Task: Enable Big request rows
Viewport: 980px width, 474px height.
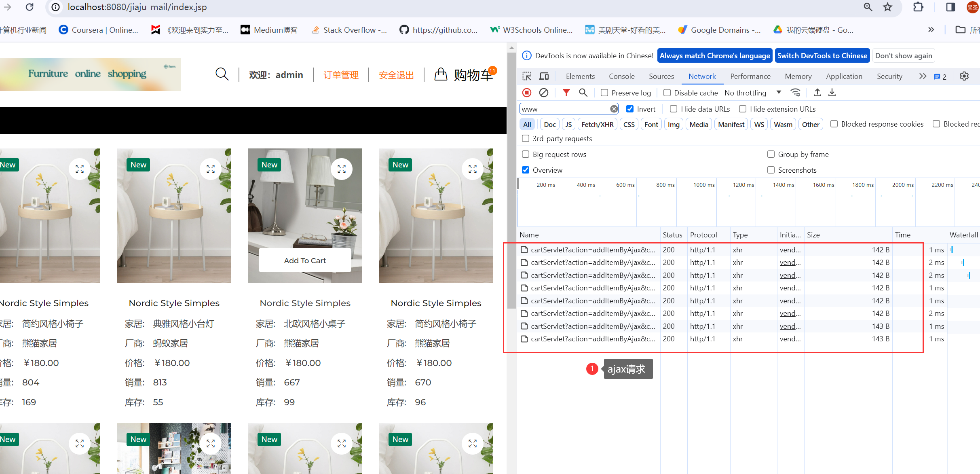Action: tap(526, 154)
